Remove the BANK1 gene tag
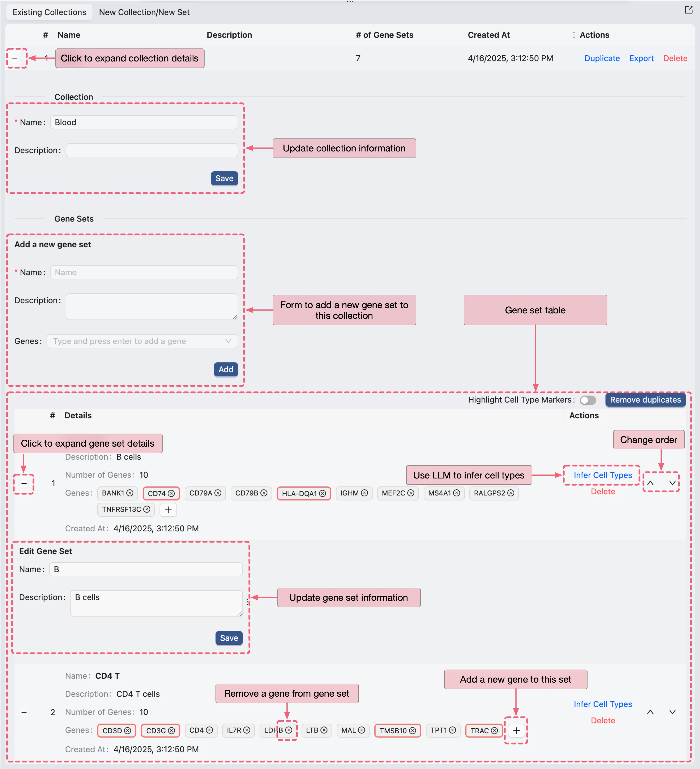The image size is (700, 769). click(x=130, y=493)
